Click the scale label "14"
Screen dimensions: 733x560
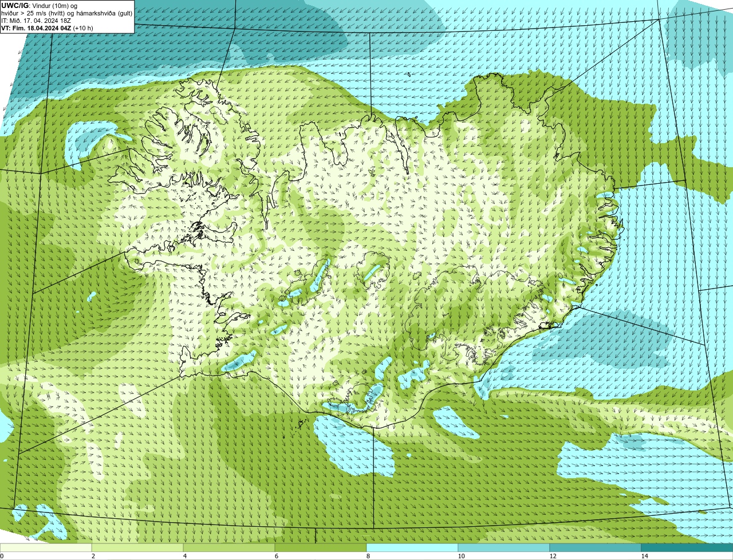[x=644, y=556]
